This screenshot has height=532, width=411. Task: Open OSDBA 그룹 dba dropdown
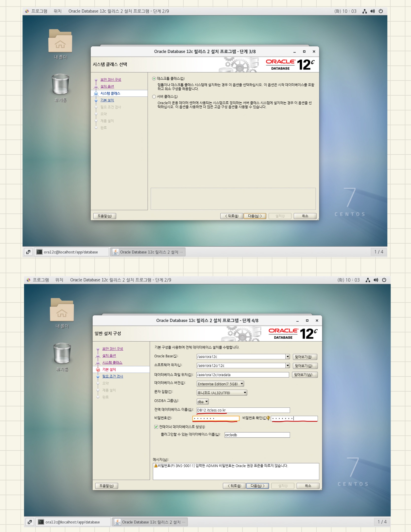point(203,402)
